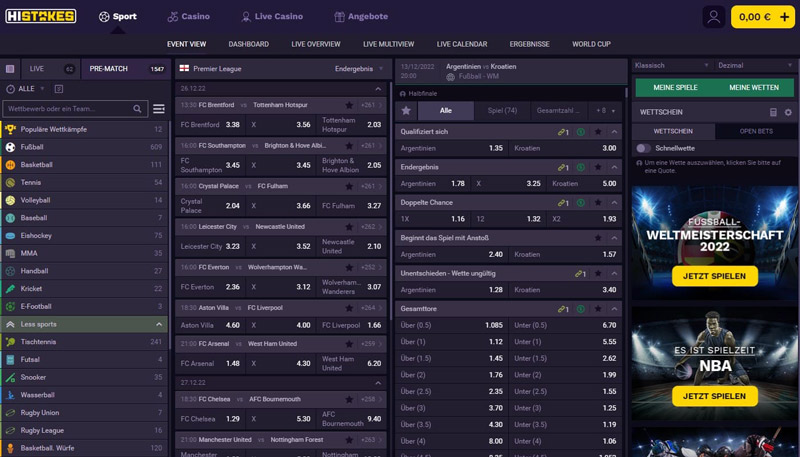
Task: Collapse the 27.12.22 date group
Action: click(x=378, y=383)
